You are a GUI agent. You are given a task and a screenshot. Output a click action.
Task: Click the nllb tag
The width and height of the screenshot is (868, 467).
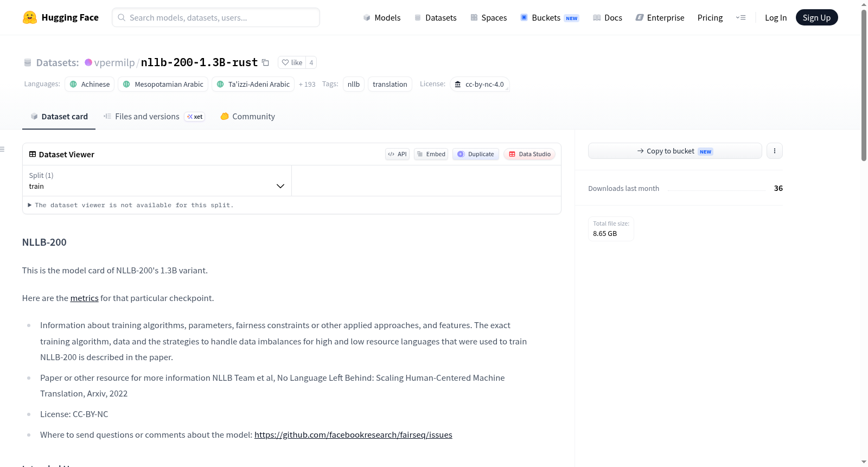point(354,84)
